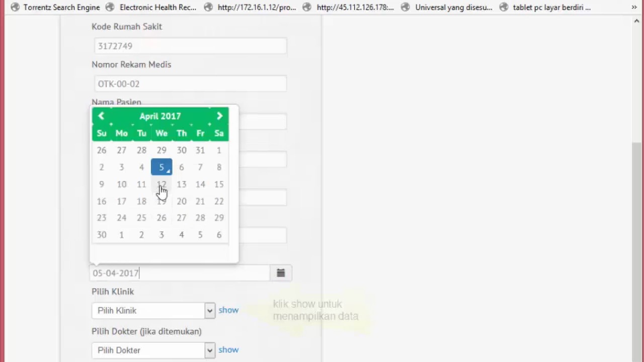Select April 14 in calendar
The image size is (644, 362).
coord(200,184)
